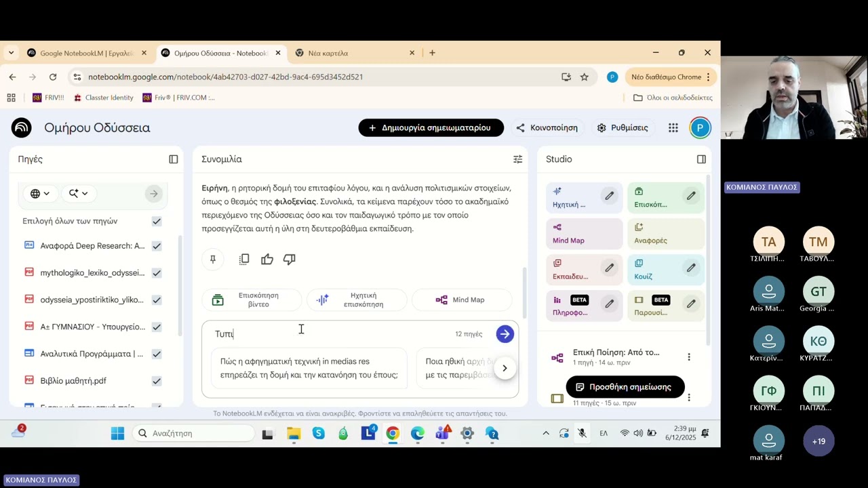The height and width of the screenshot is (488, 868).
Task: Open the research mode dropdown in Πηγές
Action: [78, 193]
